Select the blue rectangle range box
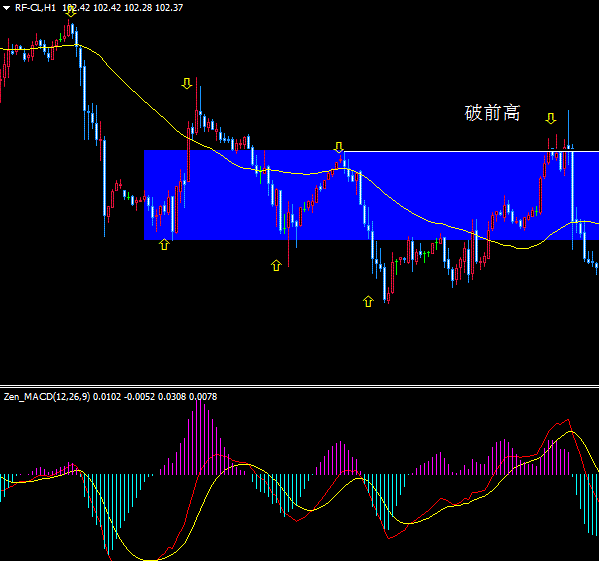The height and width of the screenshot is (561, 599). [x=371, y=195]
